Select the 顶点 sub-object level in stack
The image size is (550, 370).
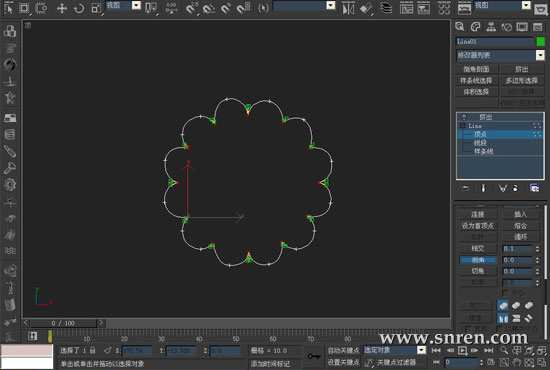[480, 134]
